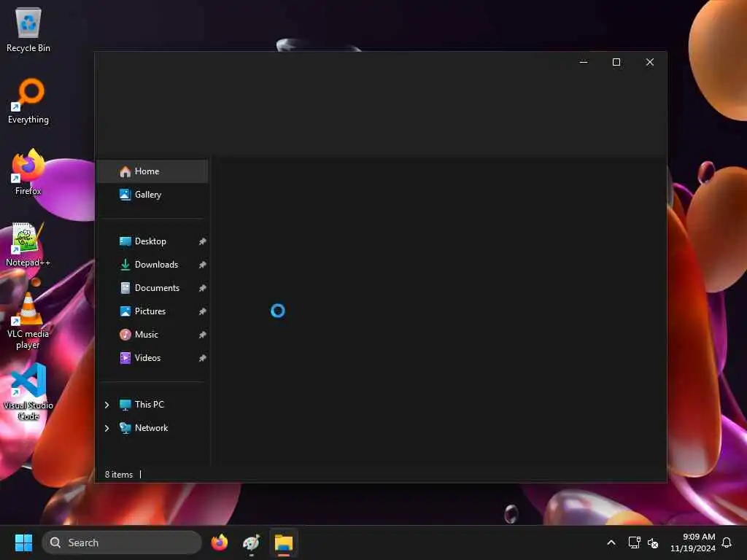
Task: Click the 8 items status text
Action: click(x=119, y=474)
